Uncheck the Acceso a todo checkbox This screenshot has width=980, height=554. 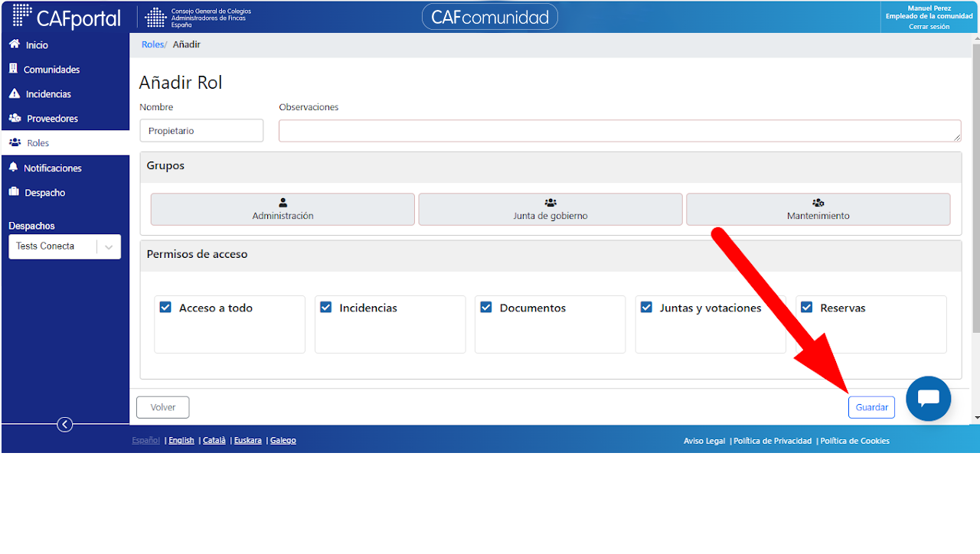click(x=165, y=307)
